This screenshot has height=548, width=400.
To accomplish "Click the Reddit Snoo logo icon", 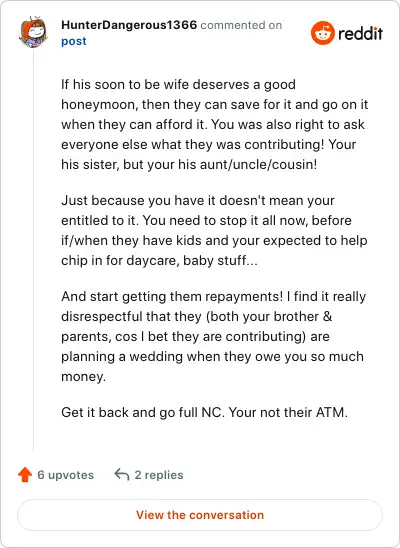I will (x=323, y=33).
